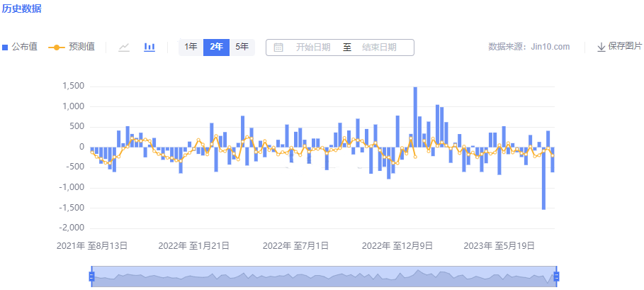Viewport: 644px width, 290px height.
Task: Click the lowest bar near -1,500
Action: pos(543,177)
